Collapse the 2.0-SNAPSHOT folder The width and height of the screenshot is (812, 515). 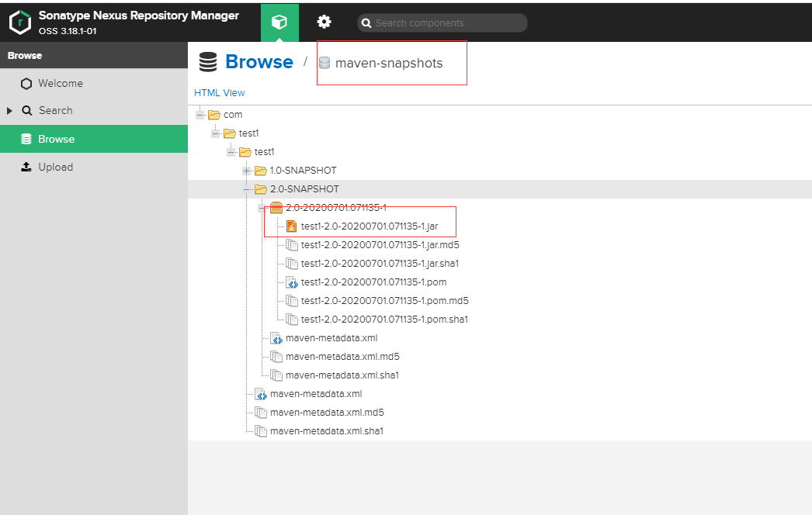pos(247,189)
